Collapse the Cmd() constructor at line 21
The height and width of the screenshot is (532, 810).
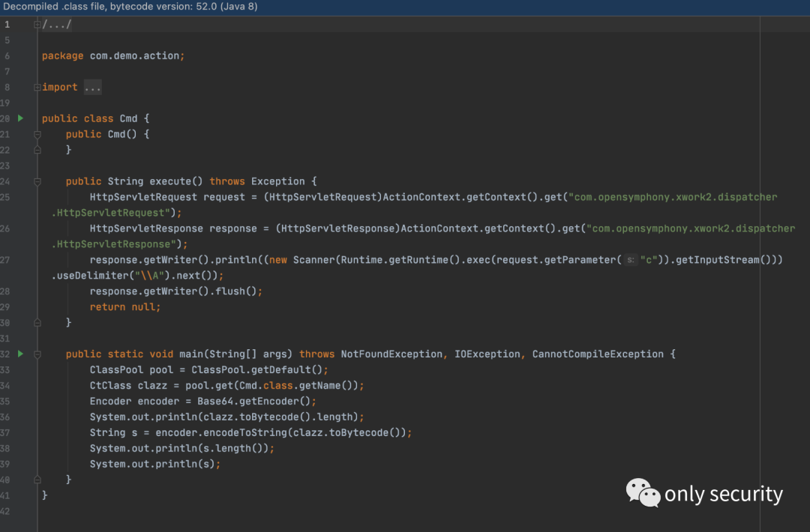click(x=37, y=135)
